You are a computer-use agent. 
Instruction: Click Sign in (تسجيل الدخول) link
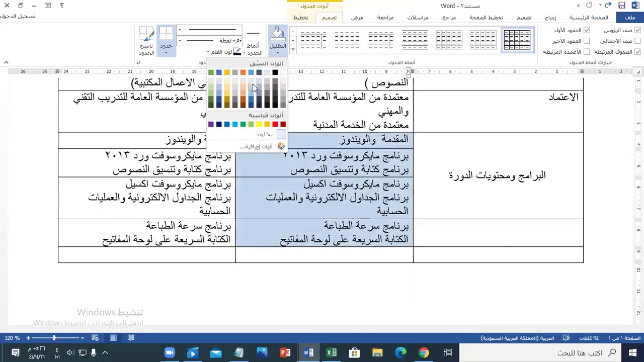[x=18, y=16]
